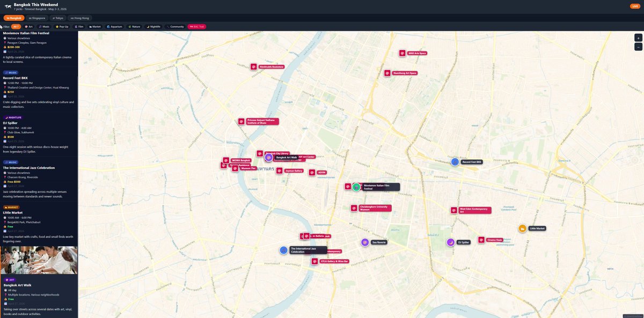Click the Record Fest BKK blue map marker
644x318 pixels.
pos(455,162)
